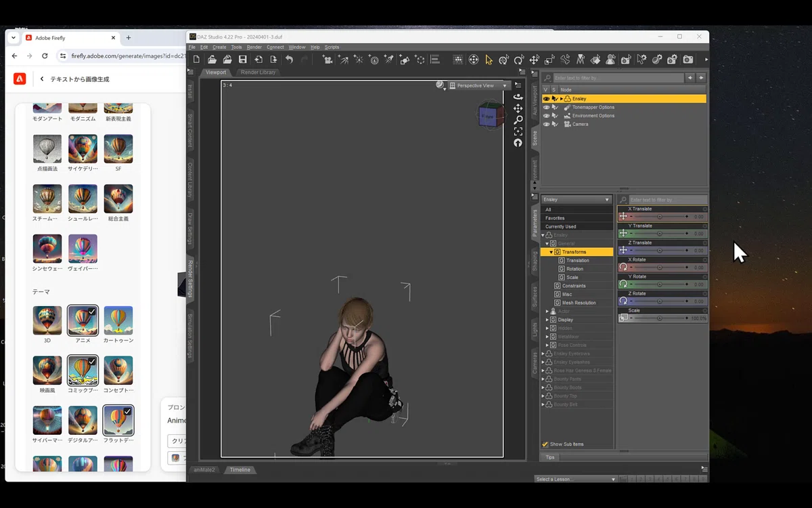
Task: Open the Select a Lesson dropdown
Action: coord(576,479)
